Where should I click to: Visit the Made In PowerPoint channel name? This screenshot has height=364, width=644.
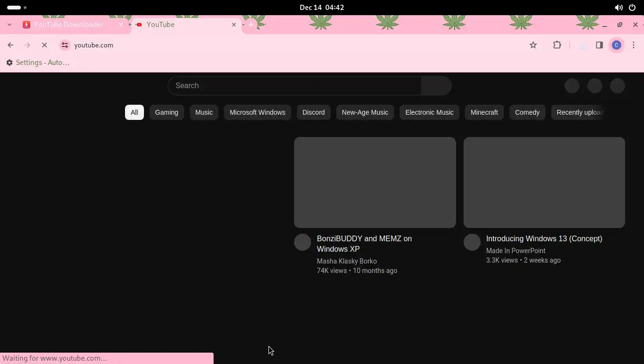tap(516, 251)
